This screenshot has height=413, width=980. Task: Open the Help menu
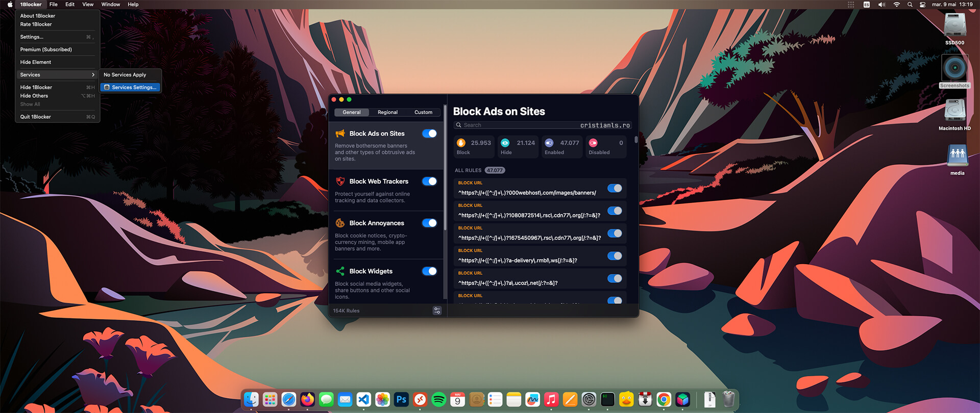coord(133,5)
